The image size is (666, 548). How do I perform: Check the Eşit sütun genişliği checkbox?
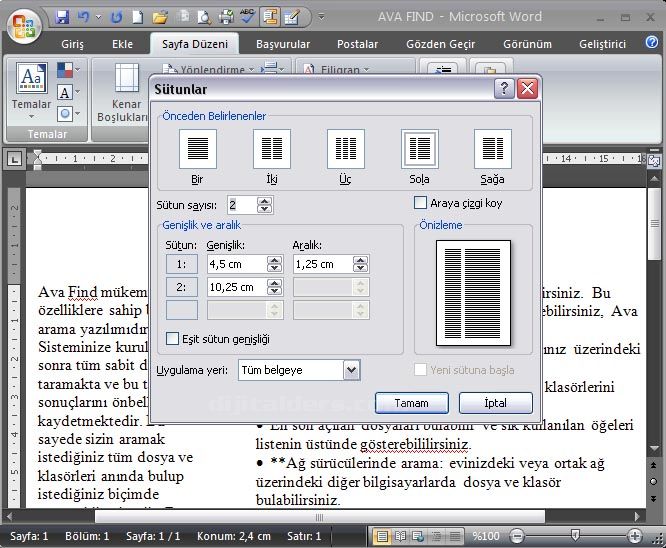[172, 339]
